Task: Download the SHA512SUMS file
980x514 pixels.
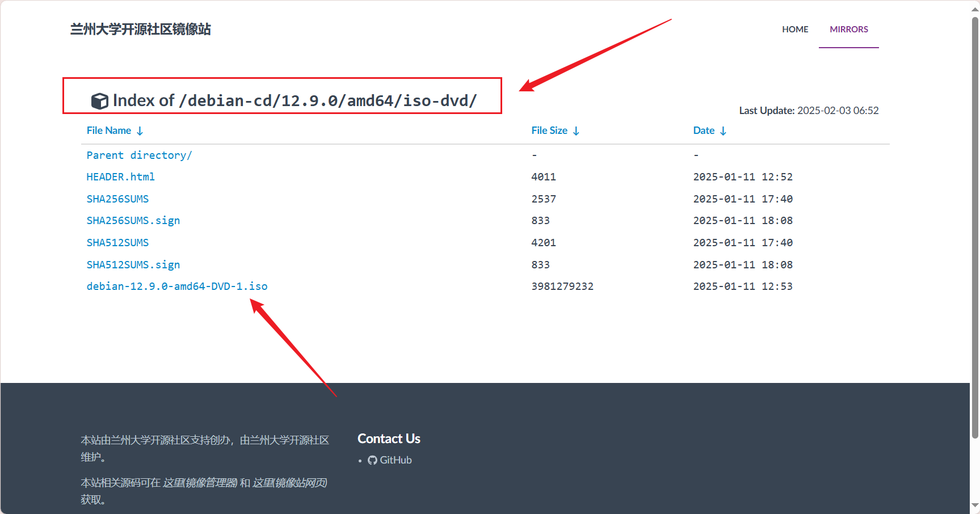Action: pyautogui.click(x=117, y=243)
